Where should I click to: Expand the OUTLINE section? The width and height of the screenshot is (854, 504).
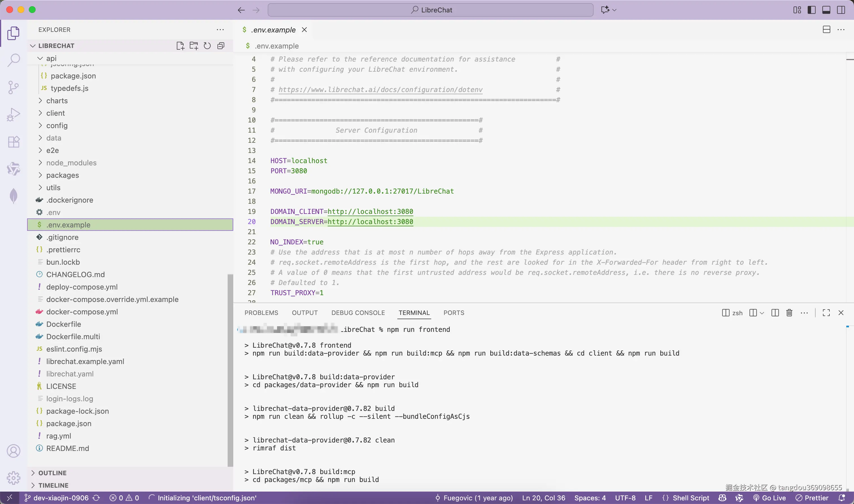point(52,473)
